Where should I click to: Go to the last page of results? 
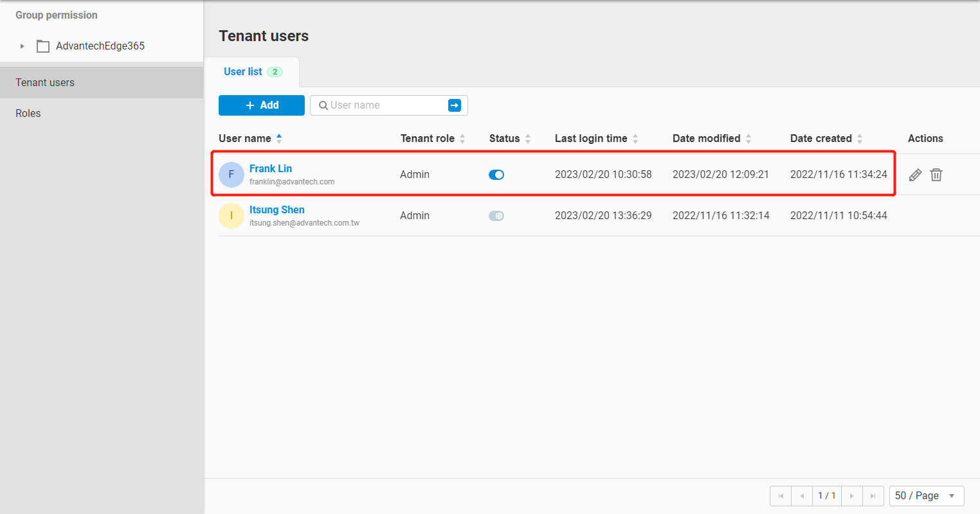coord(873,496)
